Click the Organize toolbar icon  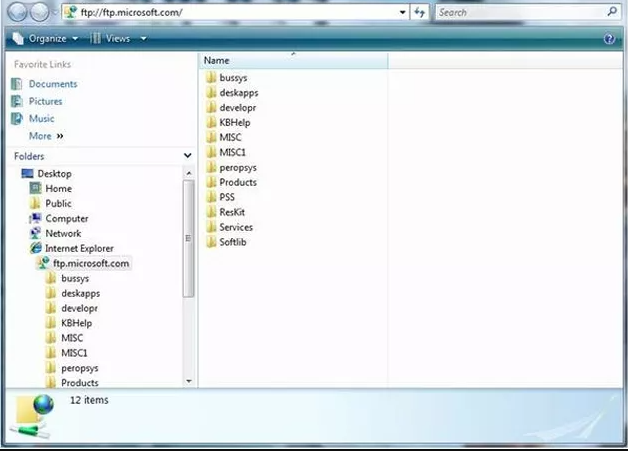pos(18,38)
